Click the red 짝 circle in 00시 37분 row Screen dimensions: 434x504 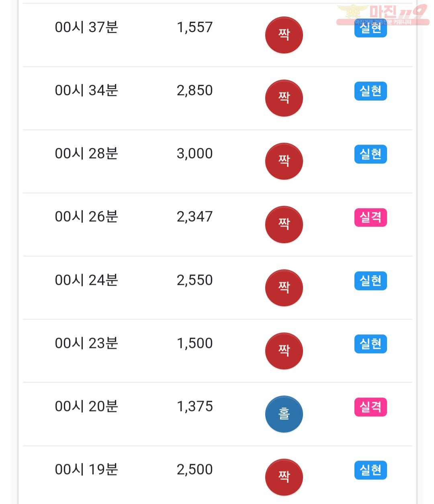(284, 35)
